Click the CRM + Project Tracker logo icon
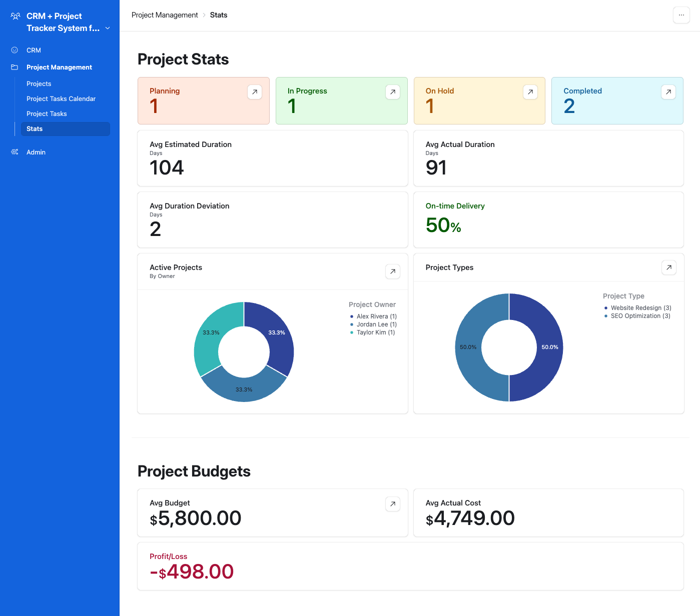The height and width of the screenshot is (616, 700). (15, 16)
